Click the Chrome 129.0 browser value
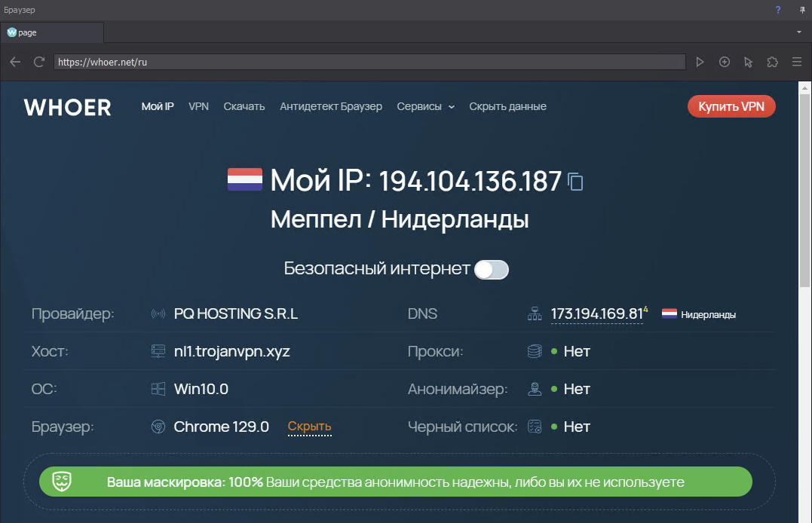The width and height of the screenshot is (812, 523). pyautogui.click(x=221, y=427)
